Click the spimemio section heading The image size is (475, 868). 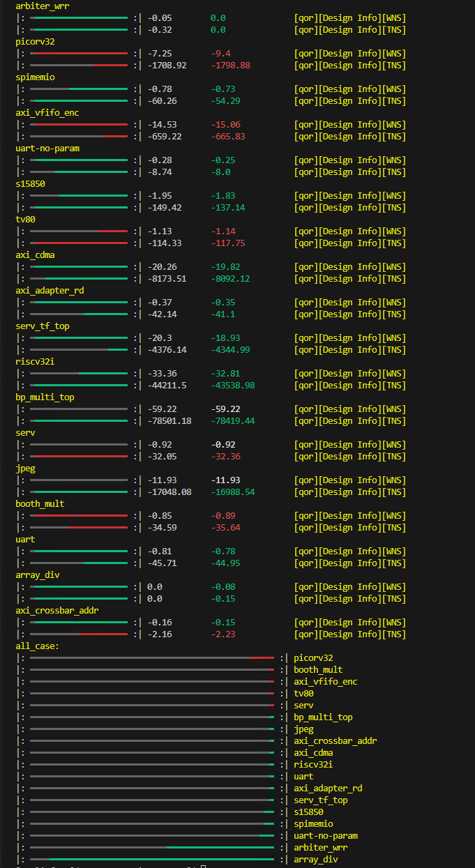coord(35,77)
